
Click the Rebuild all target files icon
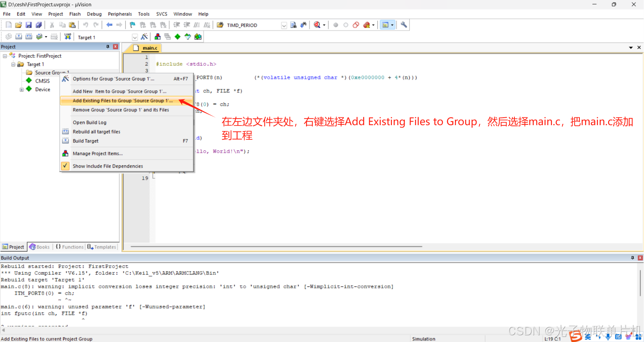coord(29,37)
